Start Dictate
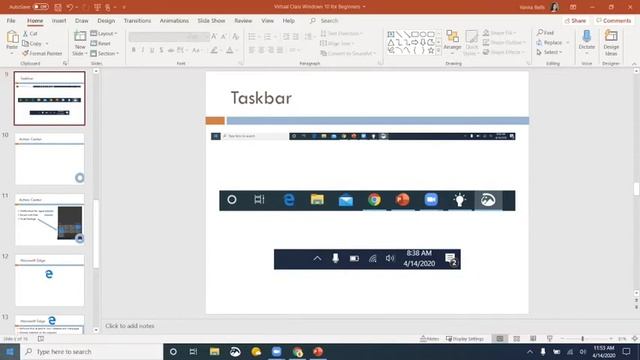 tap(587, 41)
